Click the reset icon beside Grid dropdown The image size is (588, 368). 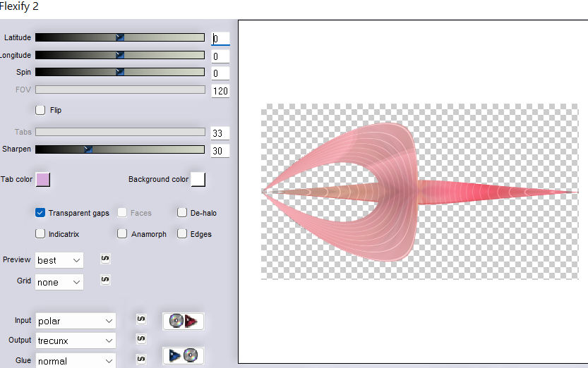pos(105,280)
